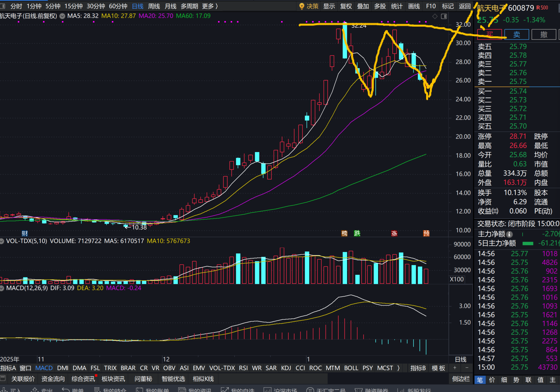
Task: Click the 决策 lightbulb icon
Action: click(x=302, y=6)
